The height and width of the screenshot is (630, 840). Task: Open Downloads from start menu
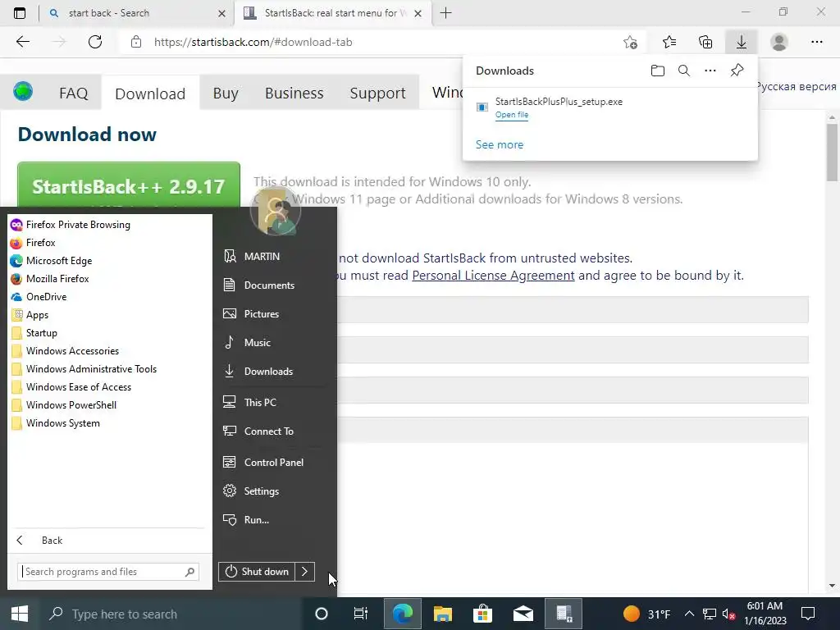[x=268, y=372]
